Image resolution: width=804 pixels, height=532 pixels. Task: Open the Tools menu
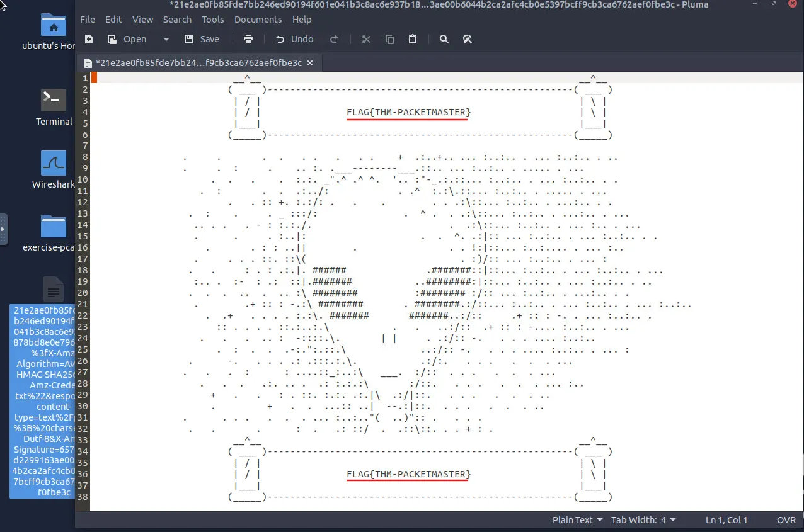coord(213,20)
